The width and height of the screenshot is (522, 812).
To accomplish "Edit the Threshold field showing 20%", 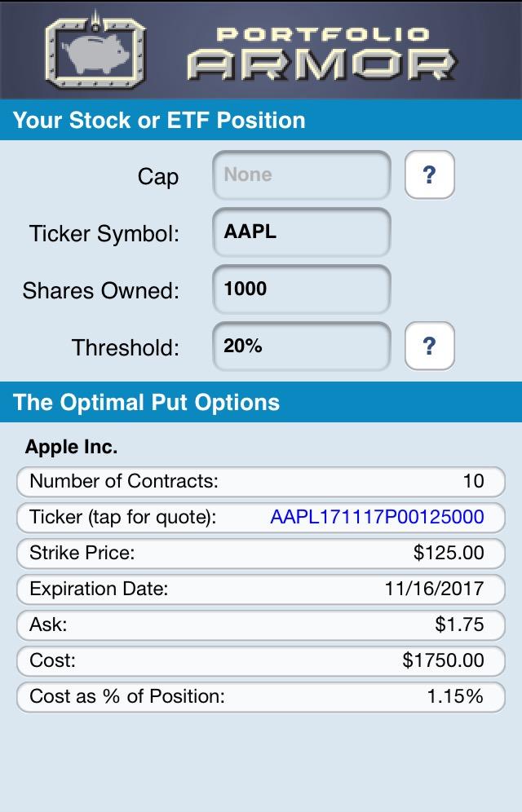I will pos(302,346).
